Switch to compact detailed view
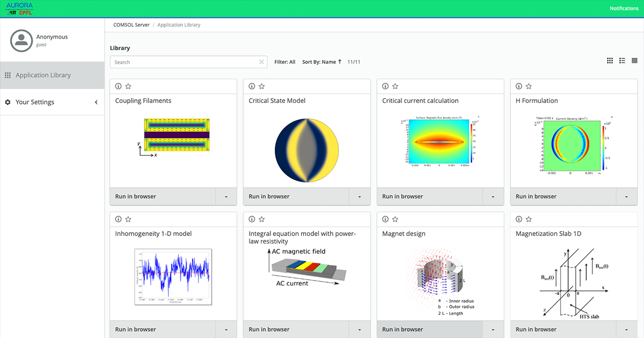Image resolution: width=644 pixels, height=338 pixels. pos(634,60)
